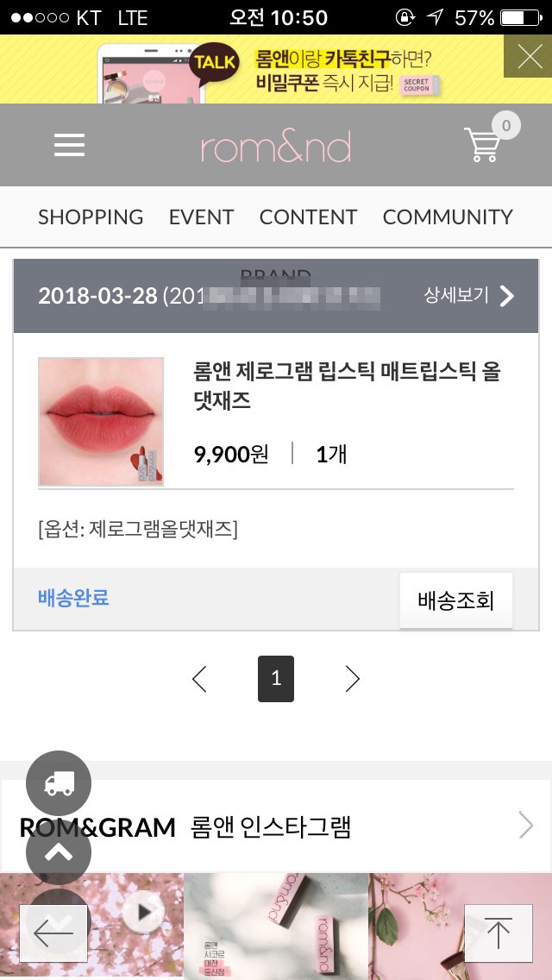This screenshot has width=552, height=980.
Task: Play the cherry blossom Instagram video
Action: [144, 912]
